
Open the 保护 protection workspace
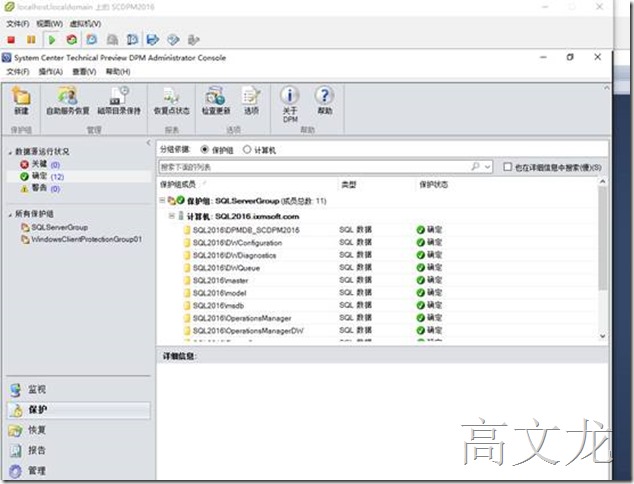pyautogui.click(x=78, y=410)
